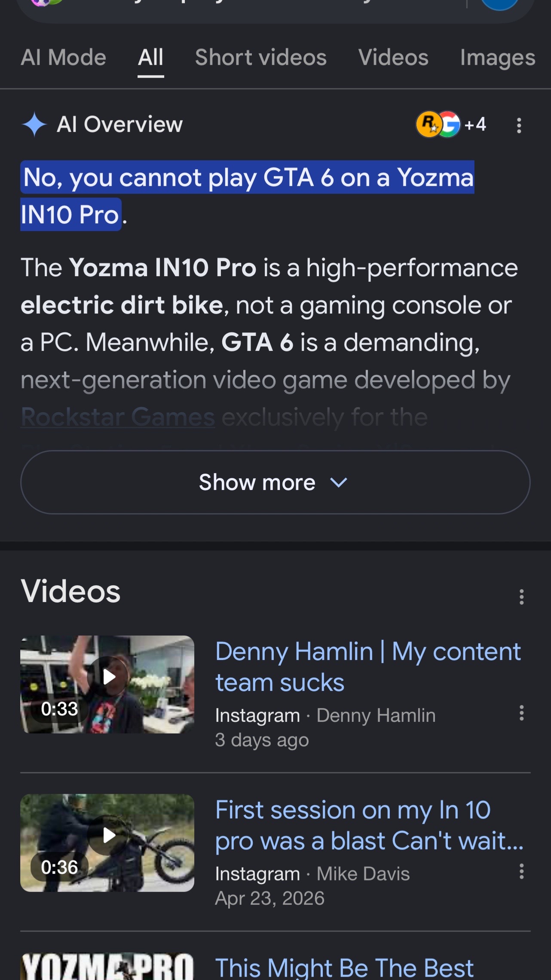
Task: Open 'Denny Hamlin | My content team sucks'
Action: pyautogui.click(x=368, y=667)
